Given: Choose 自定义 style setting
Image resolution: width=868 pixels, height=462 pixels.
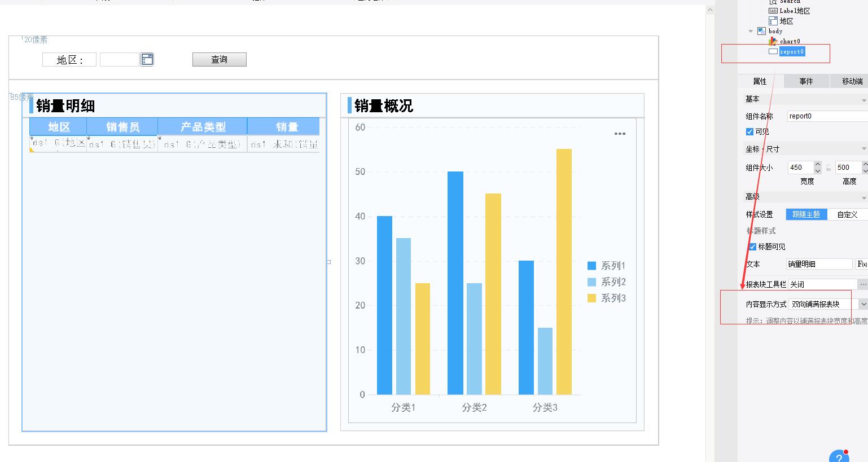Looking at the screenshot, I should pos(847,214).
